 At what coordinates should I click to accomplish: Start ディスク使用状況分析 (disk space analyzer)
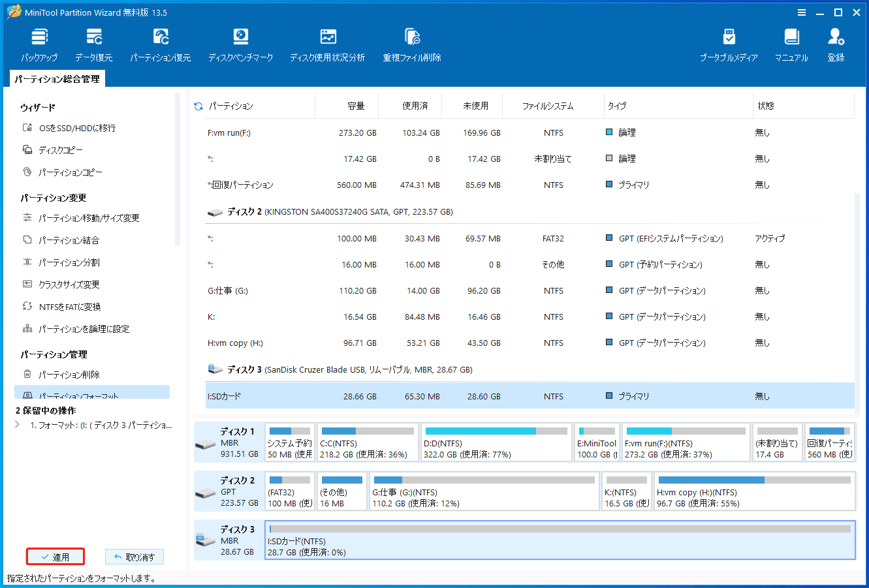point(328,44)
